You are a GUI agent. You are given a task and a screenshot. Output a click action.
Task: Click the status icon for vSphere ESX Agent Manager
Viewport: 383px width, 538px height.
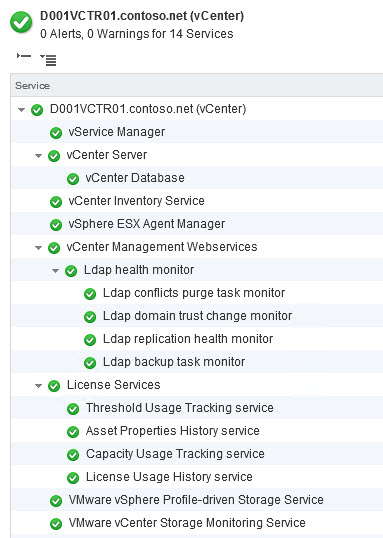56,225
